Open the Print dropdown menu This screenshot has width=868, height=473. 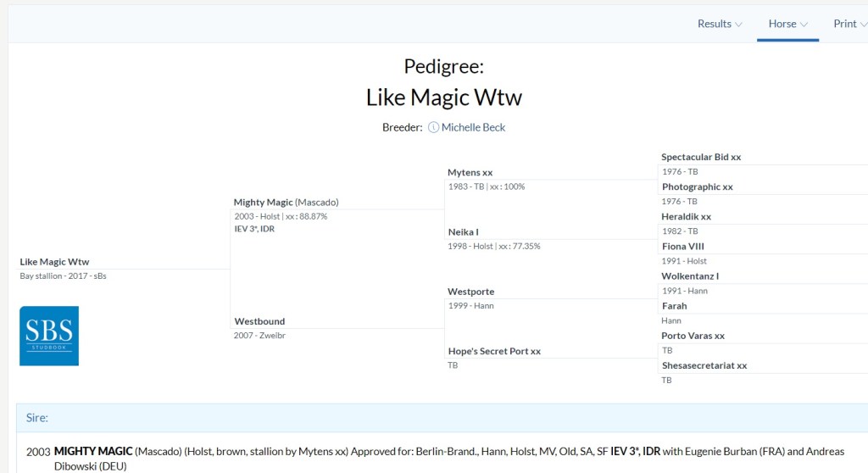click(x=849, y=24)
